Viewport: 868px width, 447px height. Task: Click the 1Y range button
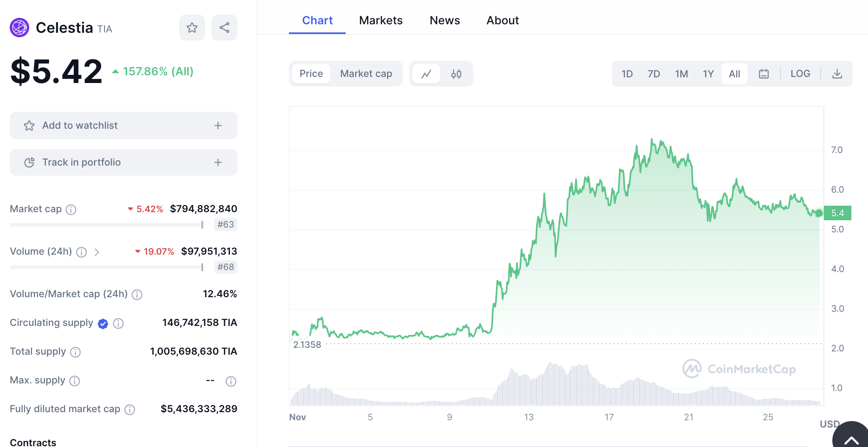[x=708, y=74]
